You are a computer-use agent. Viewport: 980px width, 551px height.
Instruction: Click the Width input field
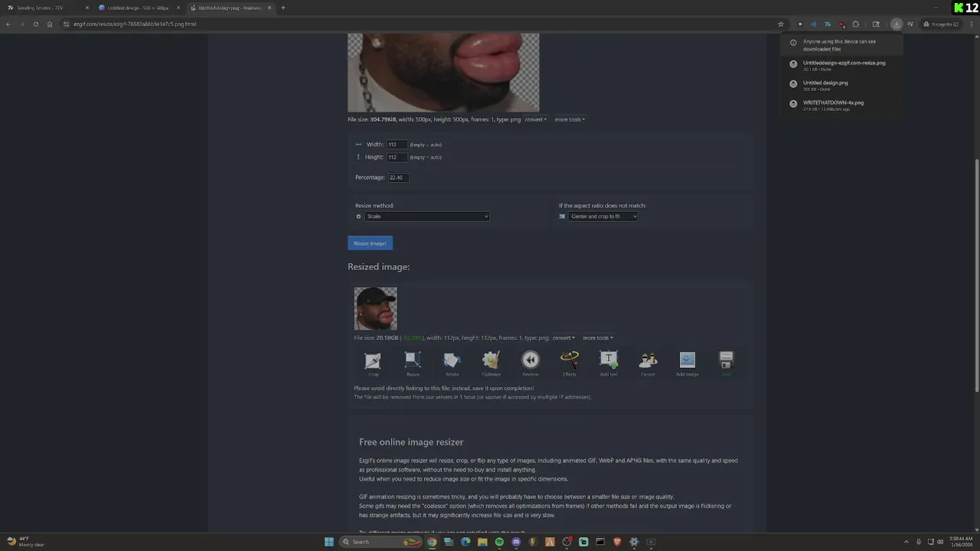pos(397,145)
